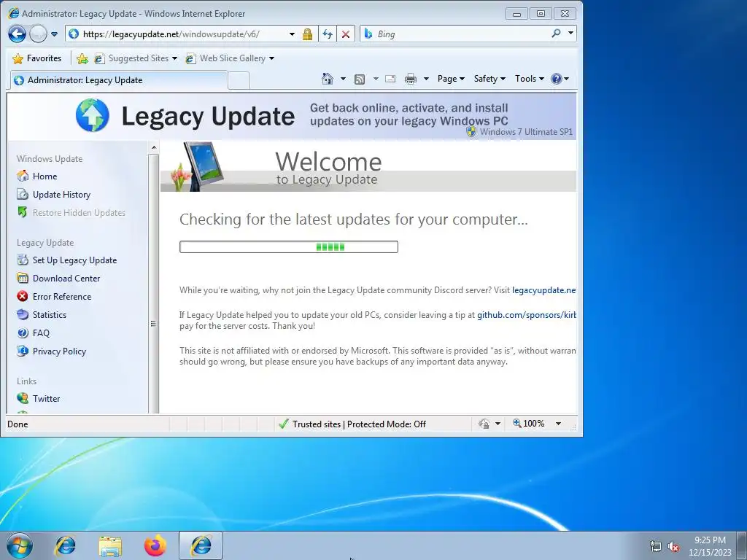
Task: Click the Statistics pie icon
Action: (x=23, y=314)
